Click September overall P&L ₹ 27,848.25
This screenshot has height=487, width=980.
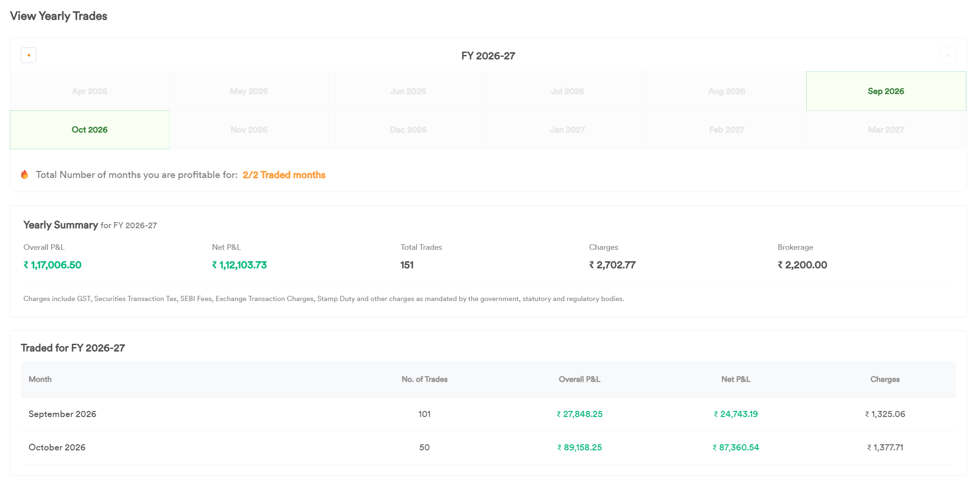(x=580, y=414)
